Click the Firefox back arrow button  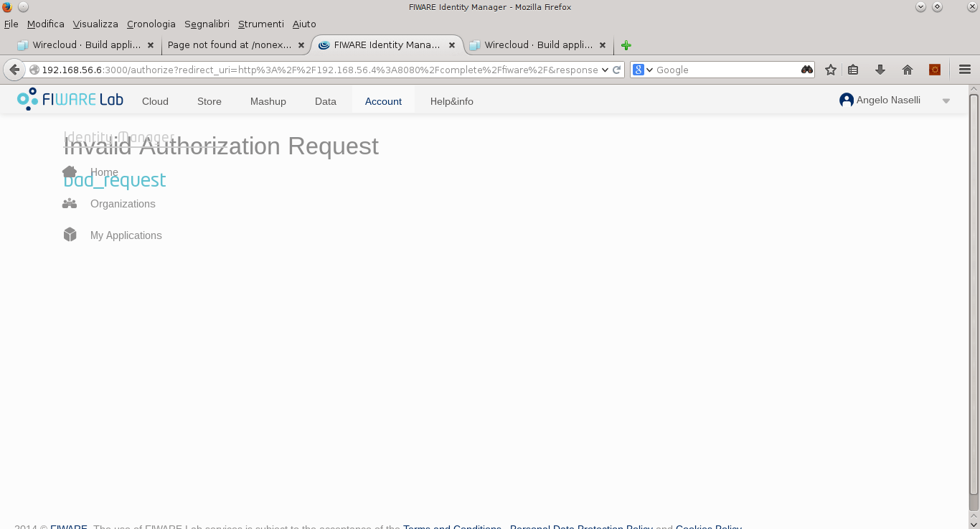[x=14, y=70]
